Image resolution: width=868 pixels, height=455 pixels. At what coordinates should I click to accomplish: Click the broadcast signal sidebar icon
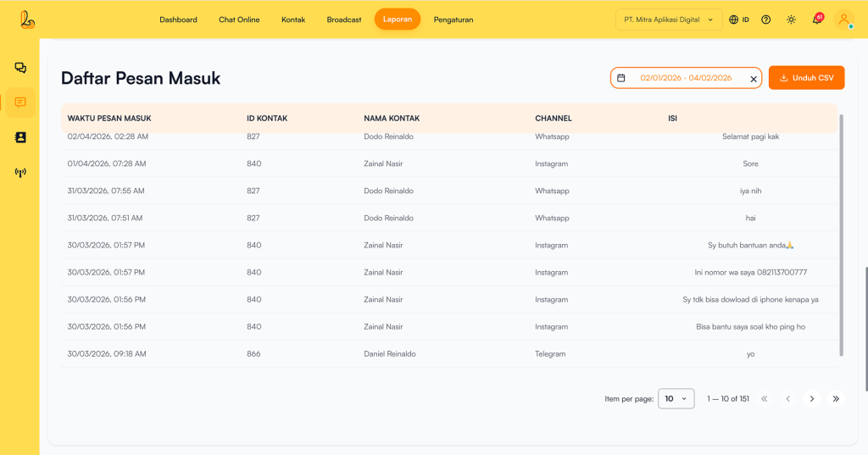click(x=20, y=173)
